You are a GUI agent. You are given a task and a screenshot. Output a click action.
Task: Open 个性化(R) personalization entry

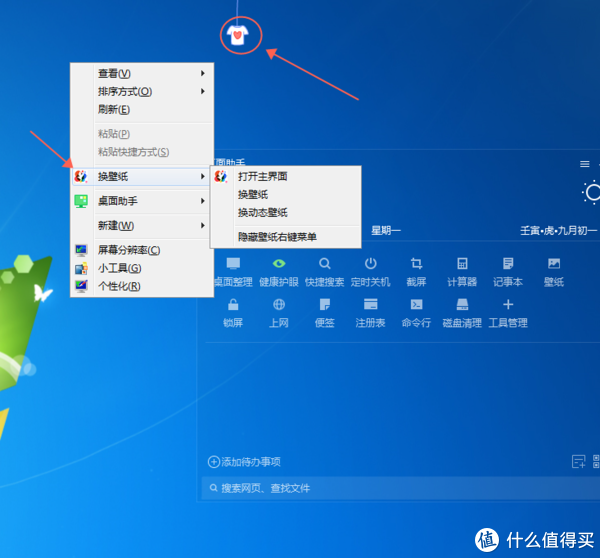pos(142,286)
